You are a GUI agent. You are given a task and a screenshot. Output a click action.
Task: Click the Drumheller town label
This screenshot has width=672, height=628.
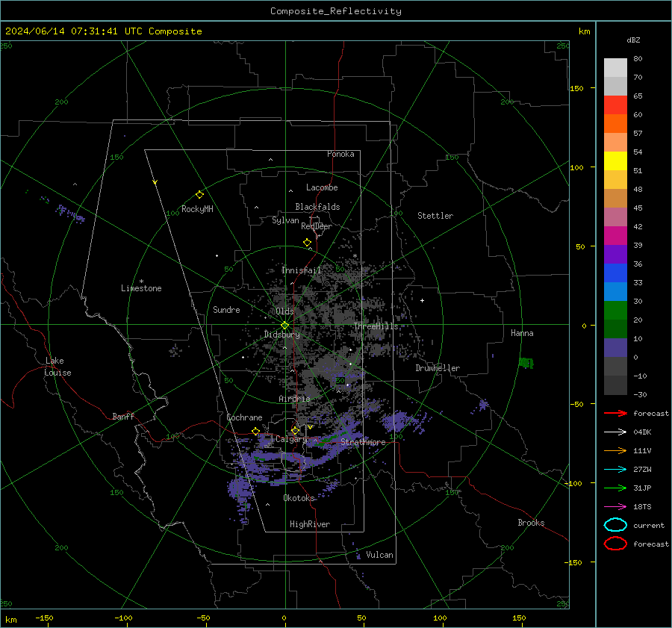pyautogui.click(x=438, y=368)
